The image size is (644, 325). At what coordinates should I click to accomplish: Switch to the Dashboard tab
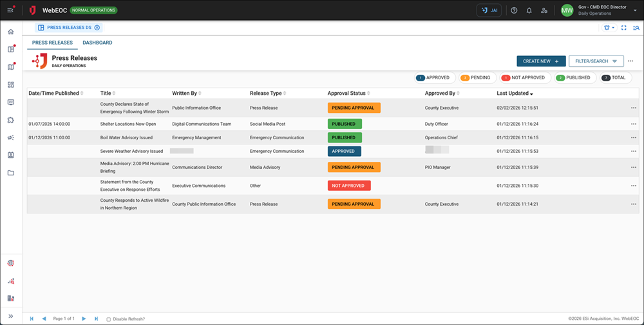(x=97, y=43)
